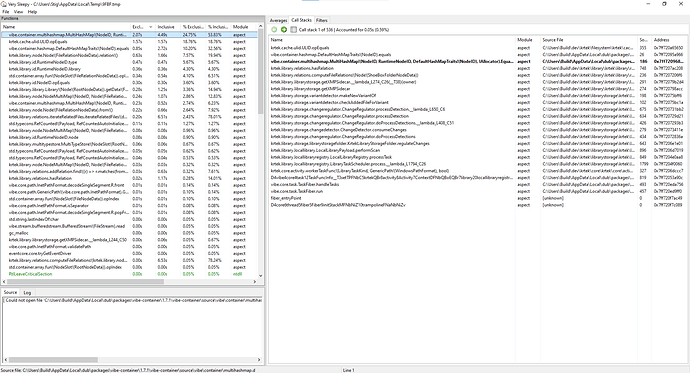The width and height of the screenshot is (690, 373).
Task: Switch to the Filters tab
Action: click(322, 20)
